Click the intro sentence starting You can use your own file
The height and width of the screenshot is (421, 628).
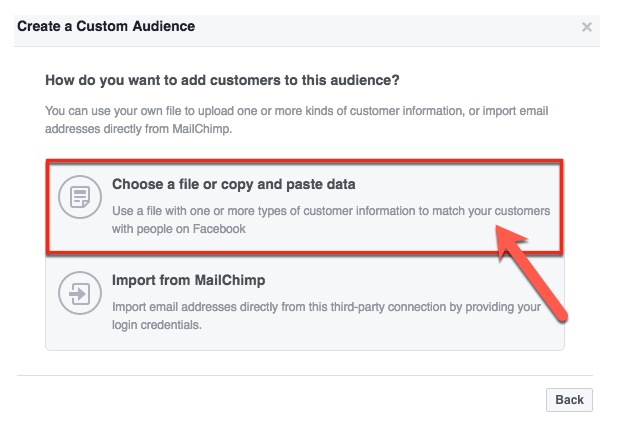point(296,120)
